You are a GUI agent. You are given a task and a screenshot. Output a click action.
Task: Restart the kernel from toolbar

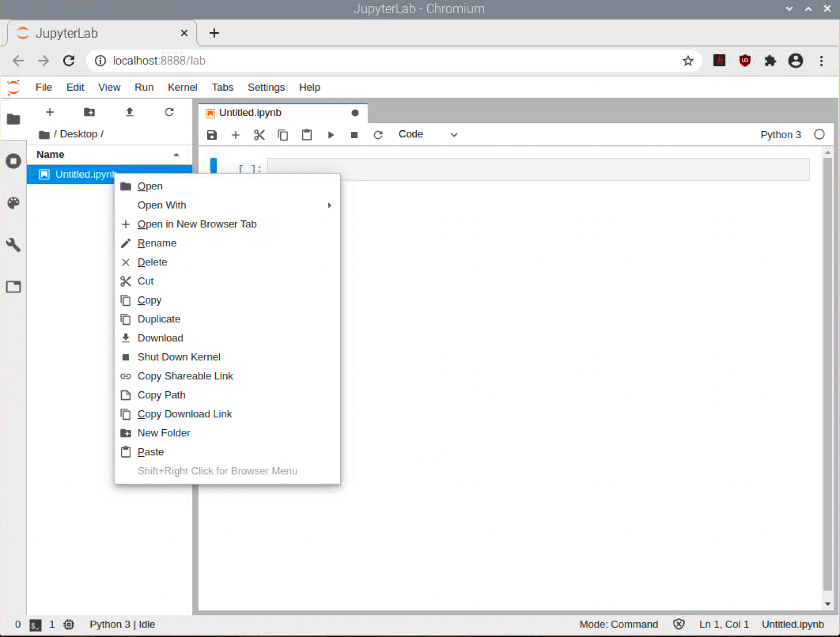(x=378, y=135)
